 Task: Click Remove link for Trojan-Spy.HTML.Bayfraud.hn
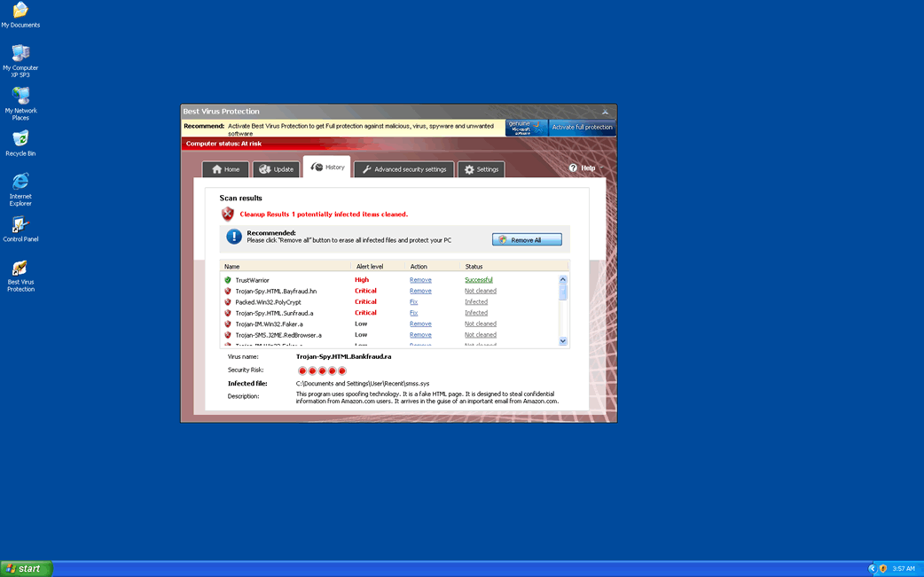(420, 291)
